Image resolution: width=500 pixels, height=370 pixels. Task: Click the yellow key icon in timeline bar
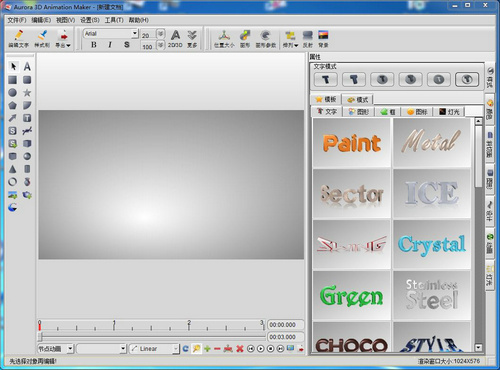tap(197, 349)
